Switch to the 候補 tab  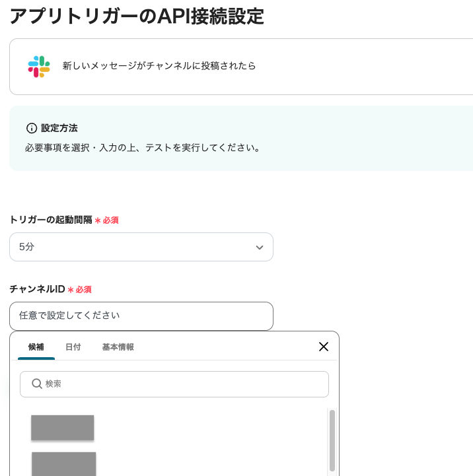pos(36,347)
